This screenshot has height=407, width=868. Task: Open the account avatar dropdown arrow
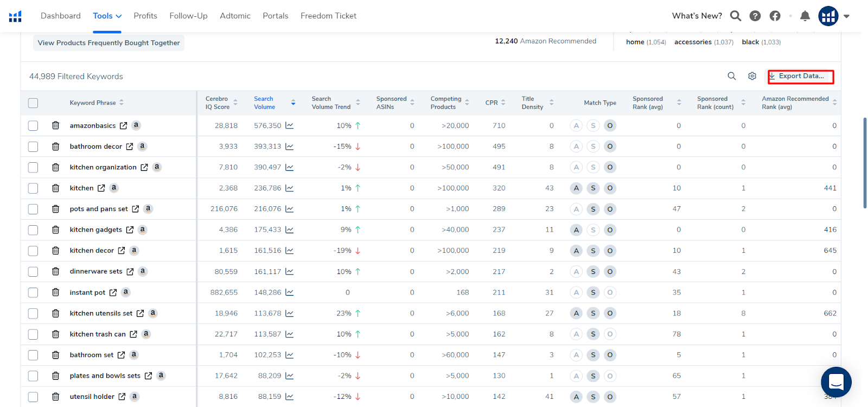tap(846, 16)
